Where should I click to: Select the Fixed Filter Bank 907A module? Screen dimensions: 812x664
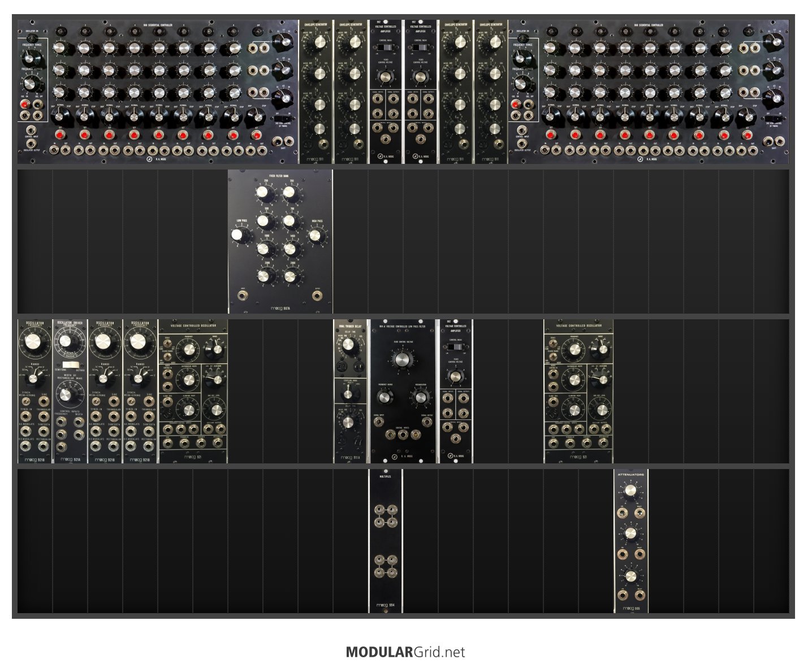280,242
